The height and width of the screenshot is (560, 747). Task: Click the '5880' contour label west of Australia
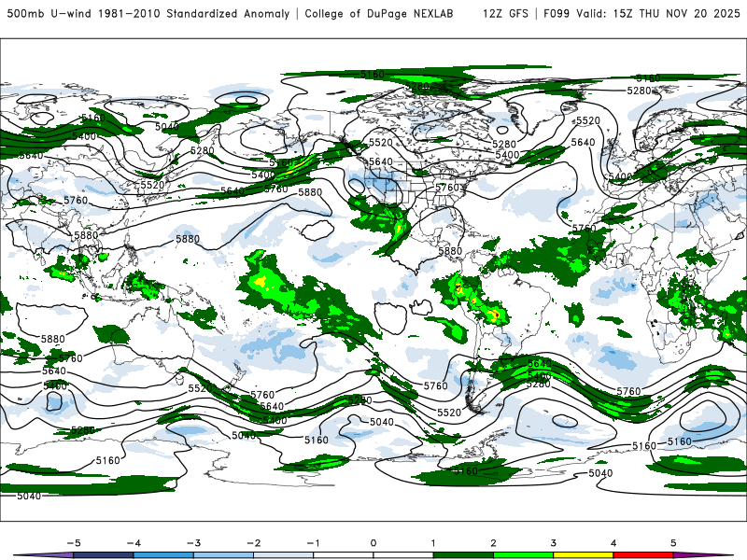tap(53, 339)
